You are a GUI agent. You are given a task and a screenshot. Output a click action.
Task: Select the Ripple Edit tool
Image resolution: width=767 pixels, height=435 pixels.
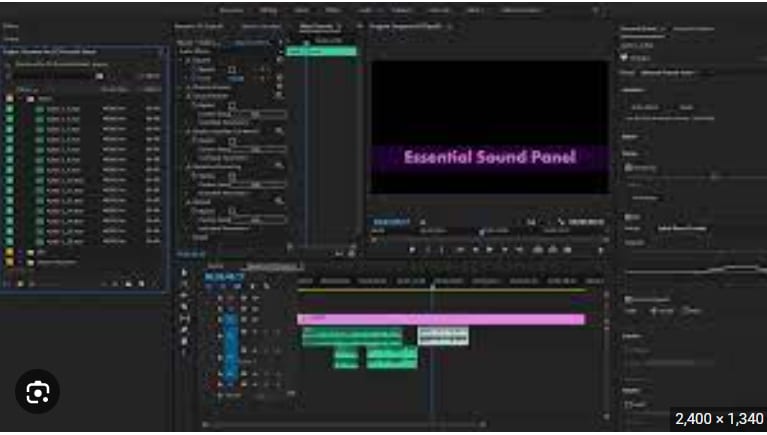184,296
